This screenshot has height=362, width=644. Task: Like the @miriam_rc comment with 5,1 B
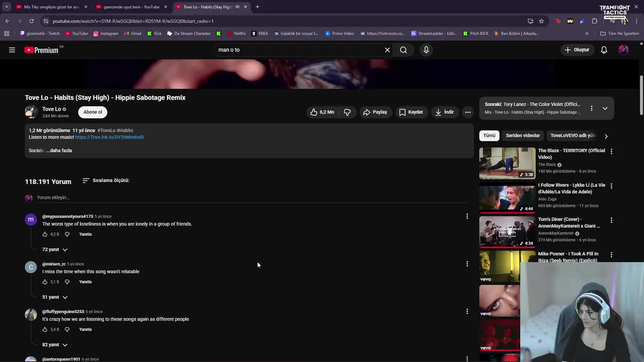pos(45,282)
